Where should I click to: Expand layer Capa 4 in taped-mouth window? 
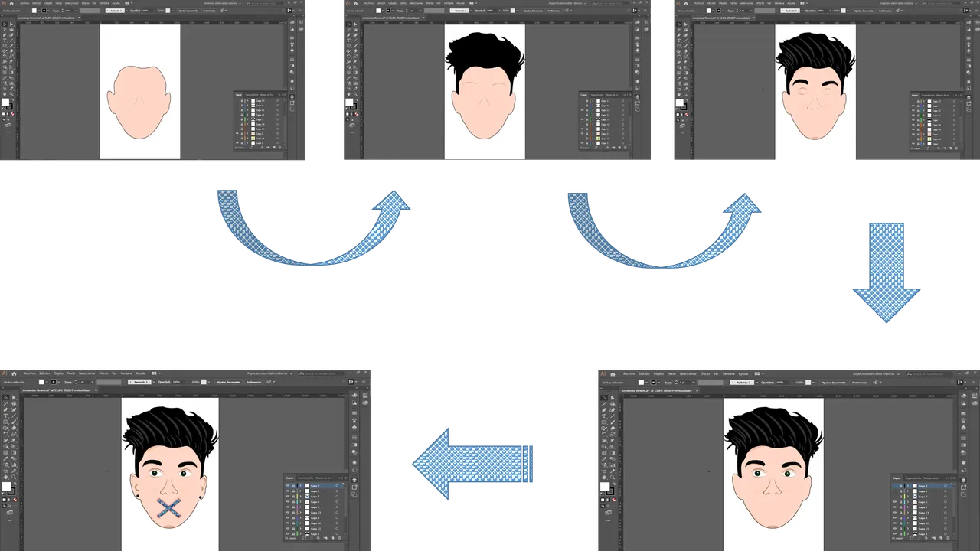coord(300,518)
